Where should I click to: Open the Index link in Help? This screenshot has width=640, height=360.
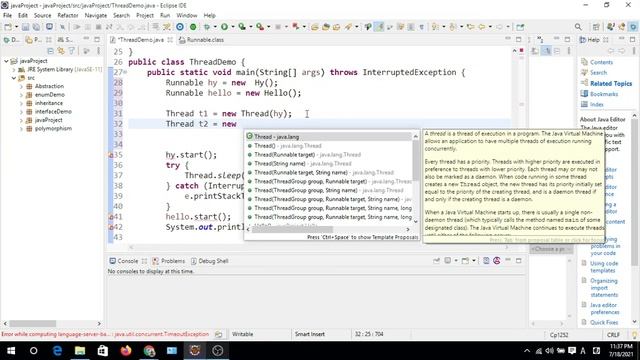click(596, 104)
